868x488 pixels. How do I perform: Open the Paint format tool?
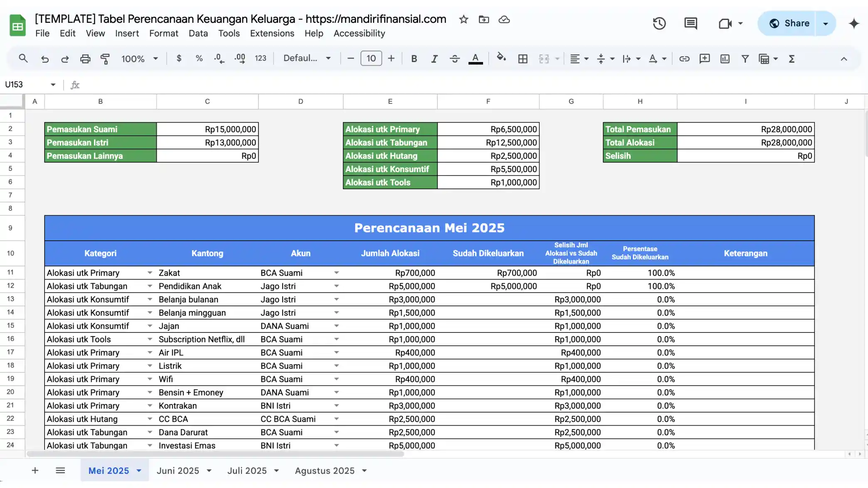point(105,59)
